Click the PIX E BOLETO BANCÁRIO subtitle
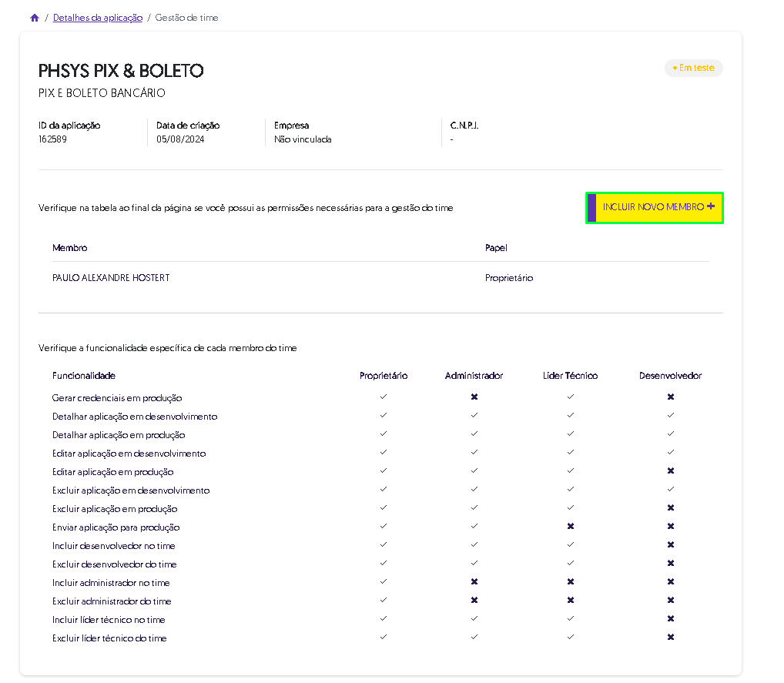The height and width of the screenshot is (683, 784). (x=102, y=93)
